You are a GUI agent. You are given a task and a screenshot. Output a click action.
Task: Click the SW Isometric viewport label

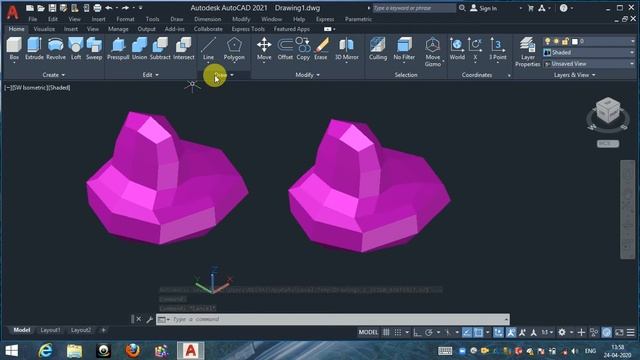(x=30, y=87)
